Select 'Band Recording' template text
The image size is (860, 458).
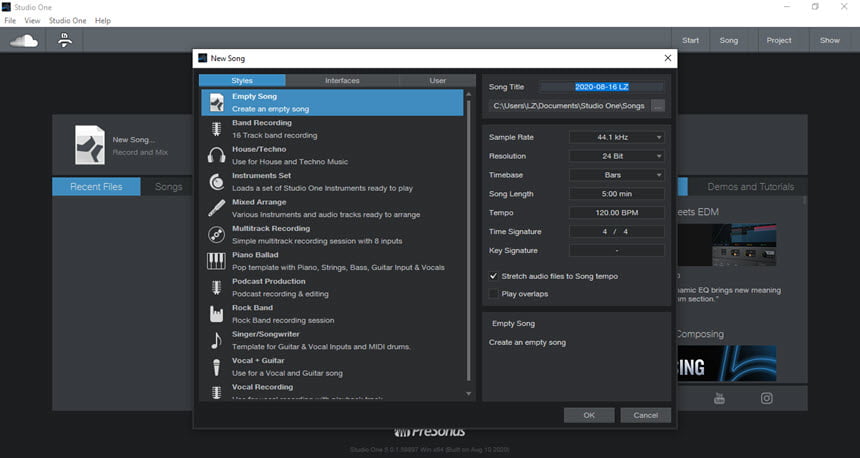tap(262, 123)
